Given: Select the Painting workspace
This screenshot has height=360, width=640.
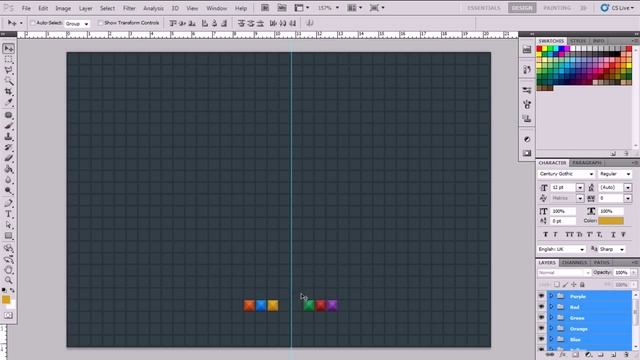Looking at the screenshot, I should pyautogui.click(x=557, y=8).
